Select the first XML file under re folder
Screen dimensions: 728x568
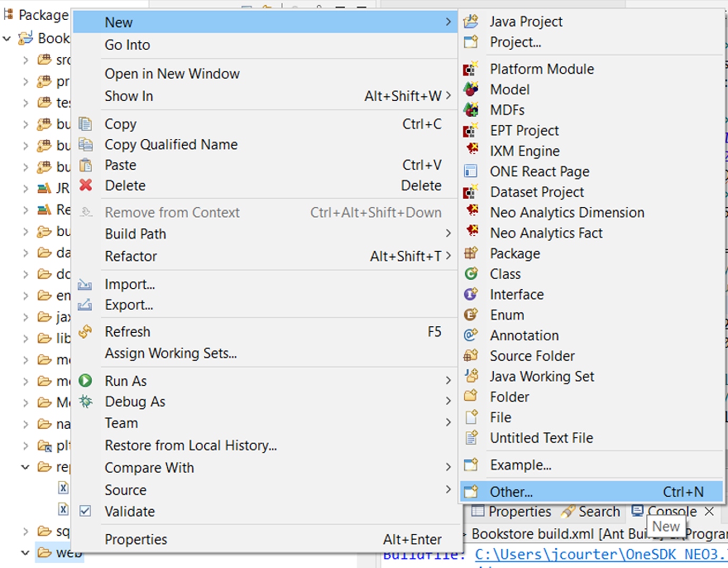click(x=63, y=487)
